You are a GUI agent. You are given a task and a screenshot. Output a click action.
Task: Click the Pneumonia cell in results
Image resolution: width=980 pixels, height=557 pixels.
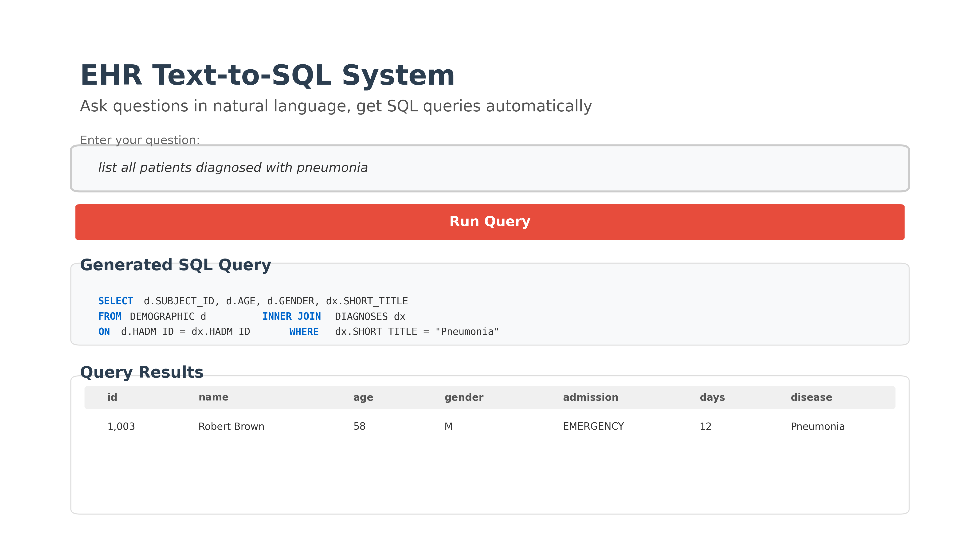817,426
